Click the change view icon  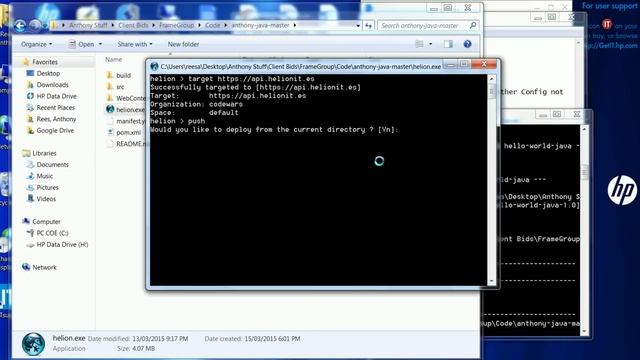pyautogui.click(x=419, y=44)
